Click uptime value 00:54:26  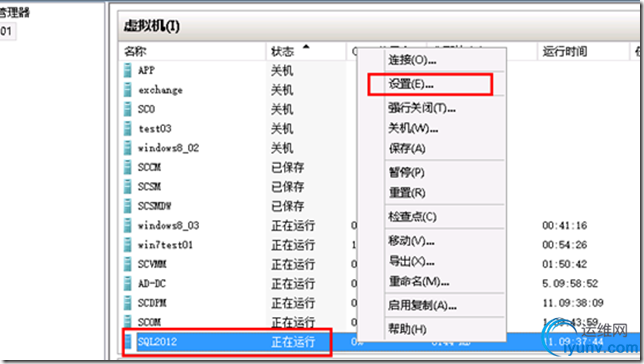pos(564,244)
